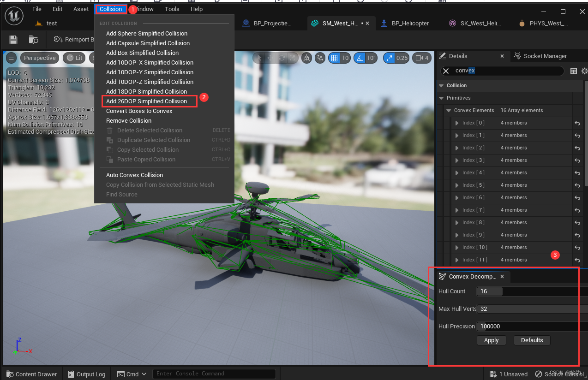The width and height of the screenshot is (588, 380).
Task: Click the console command input field
Action: (x=214, y=374)
